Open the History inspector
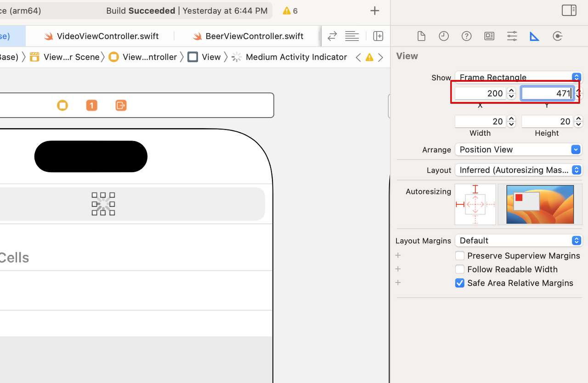The width and height of the screenshot is (588, 383). point(444,36)
